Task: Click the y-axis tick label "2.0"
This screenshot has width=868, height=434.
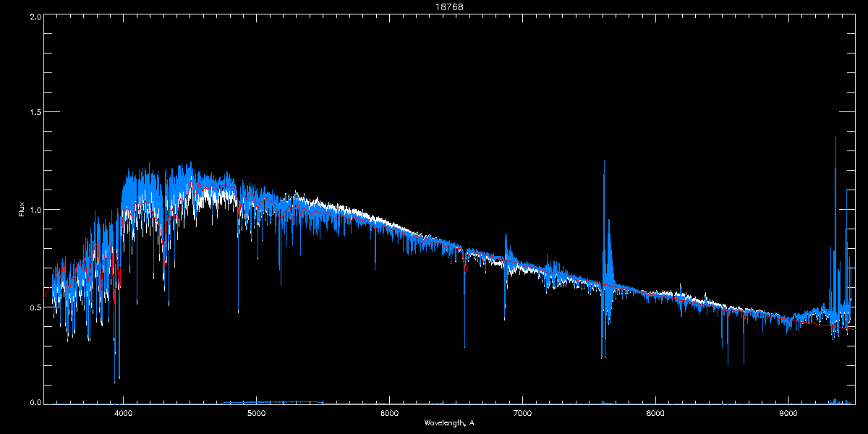Action: (35, 15)
